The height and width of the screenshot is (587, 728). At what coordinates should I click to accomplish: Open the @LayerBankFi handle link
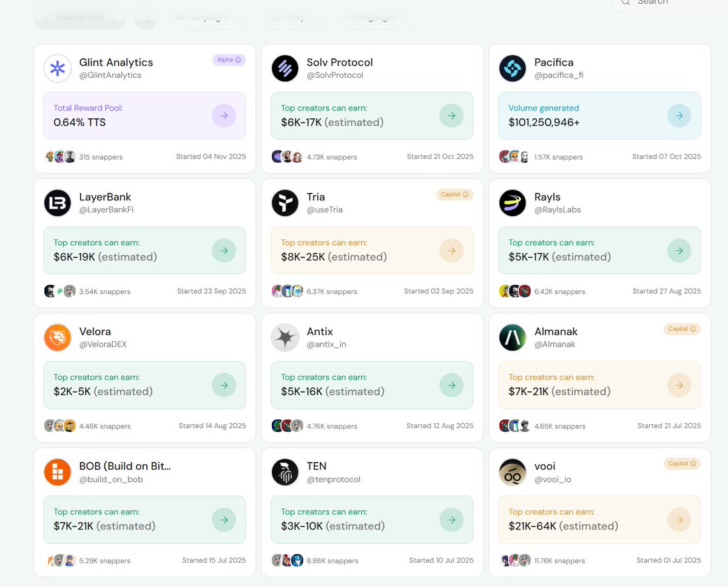(x=106, y=210)
